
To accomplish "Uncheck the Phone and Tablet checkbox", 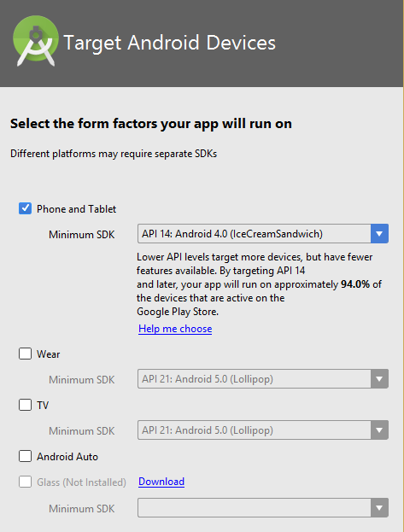I will click(25, 208).
